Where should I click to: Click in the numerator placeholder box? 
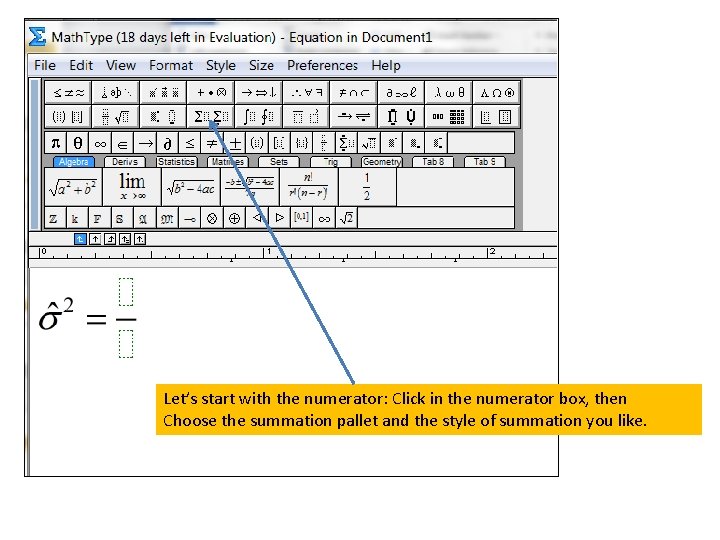(126, 292)
